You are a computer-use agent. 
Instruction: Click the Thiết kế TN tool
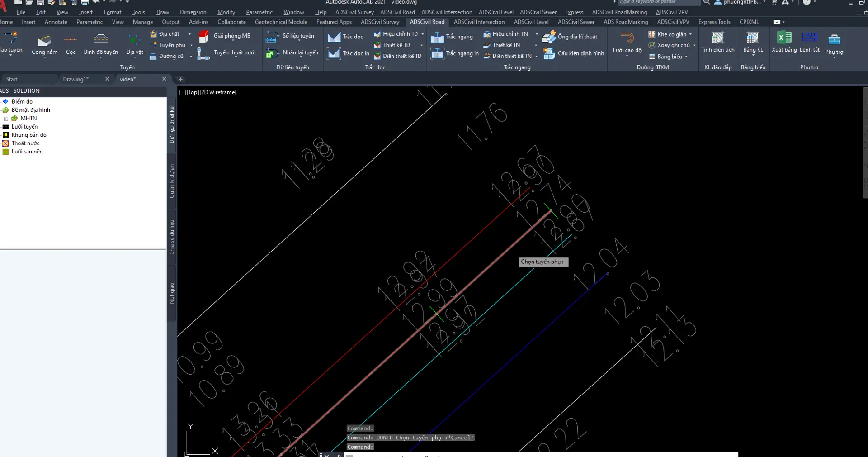pos(501,45)
